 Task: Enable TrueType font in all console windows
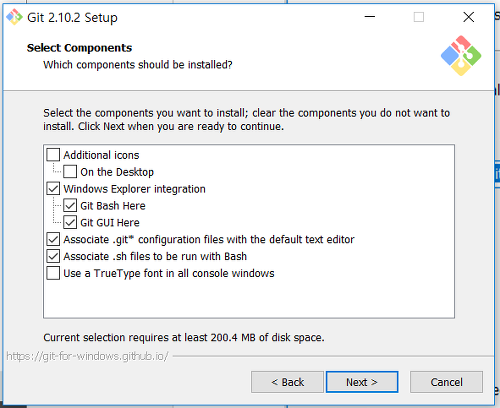click(x=53, y=273)
